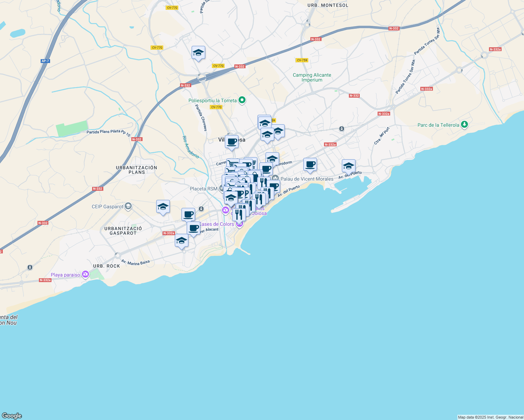Open the Camping Alicante Imperium label
This screenshot has width=524, height=420.
click(x=313, y=77)
